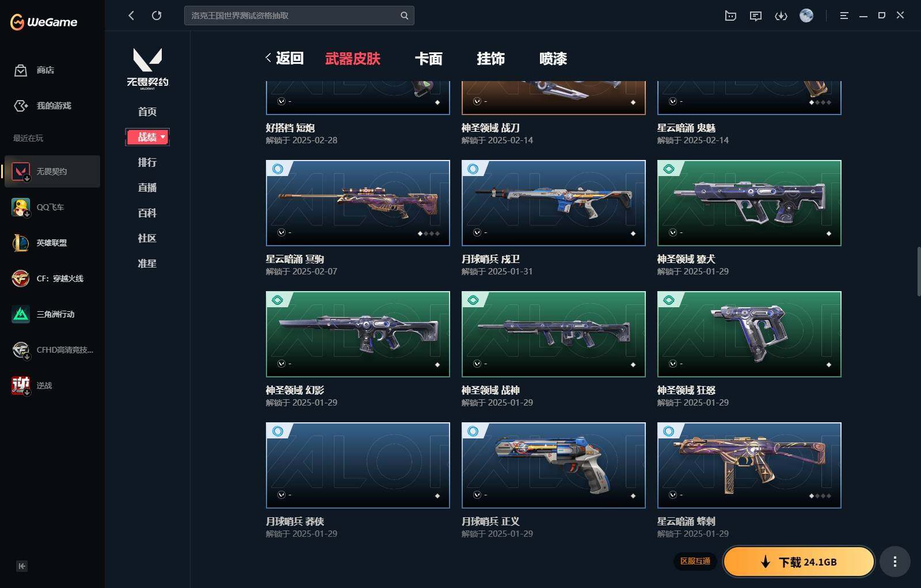Switch to the 卡面 tab

coord(429,59)
